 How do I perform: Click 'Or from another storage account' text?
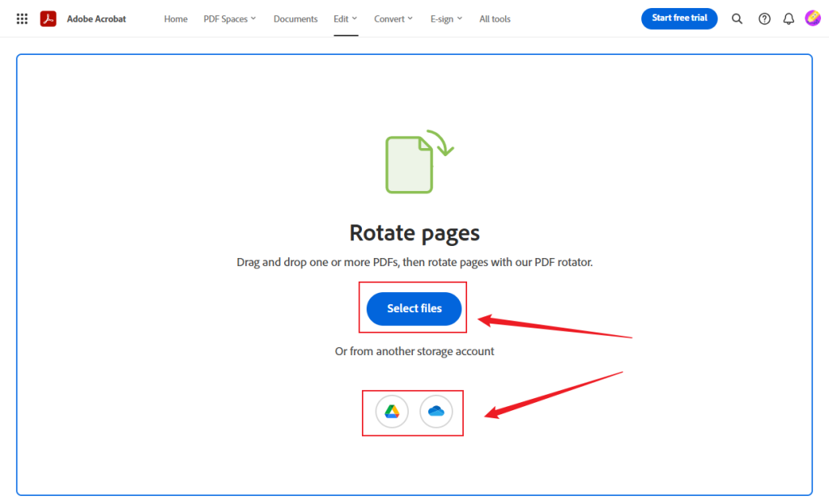(414, 351)
